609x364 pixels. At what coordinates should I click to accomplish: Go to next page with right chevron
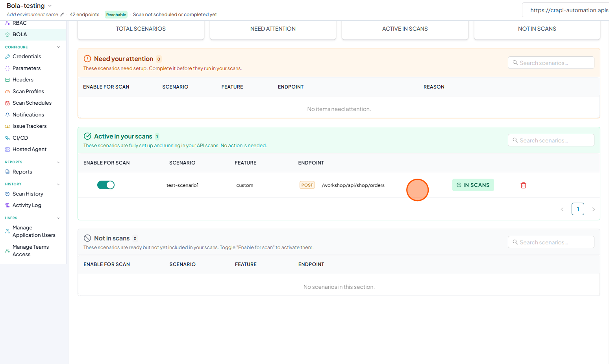click(x=594, y=209)
